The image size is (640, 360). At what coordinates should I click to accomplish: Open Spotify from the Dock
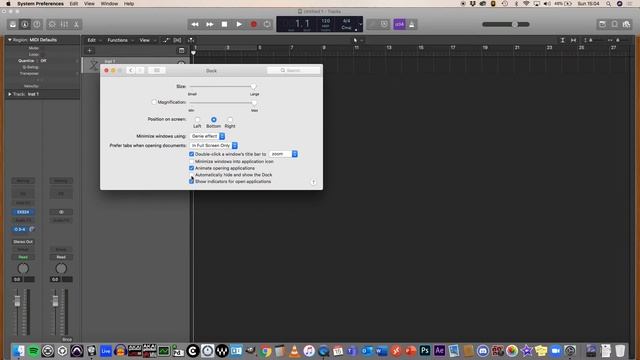(x=33, y=351)
